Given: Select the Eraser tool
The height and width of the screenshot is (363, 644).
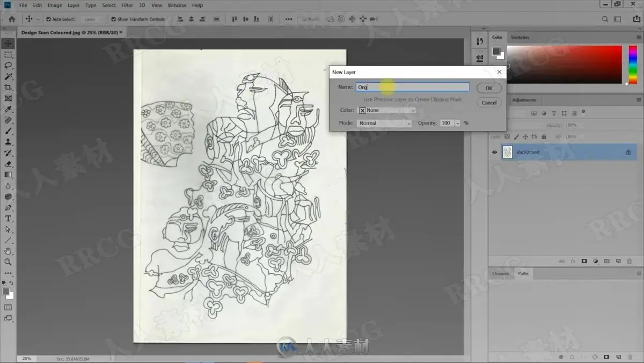Looking at the screenshot, I should click(x=8, y=164).
